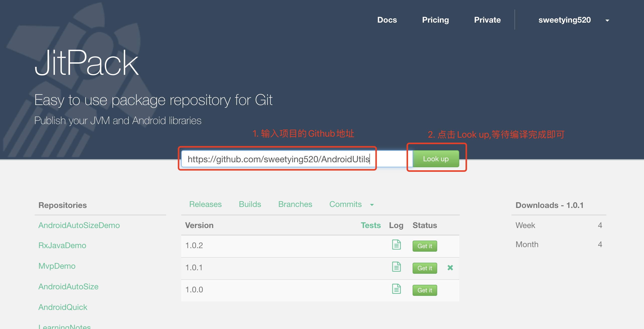Open the RxJavaDemo repository link

point(62,245)
